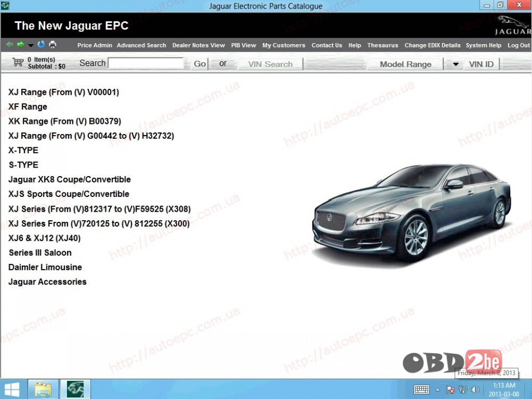Show hidden tray icons arrow
Image resolution: width=532 pixels, height=399 pixels.
pos(438,390)
